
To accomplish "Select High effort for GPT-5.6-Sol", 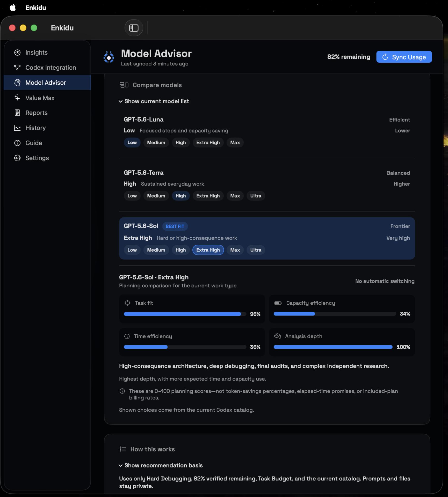I will click(x=180, y=250).
